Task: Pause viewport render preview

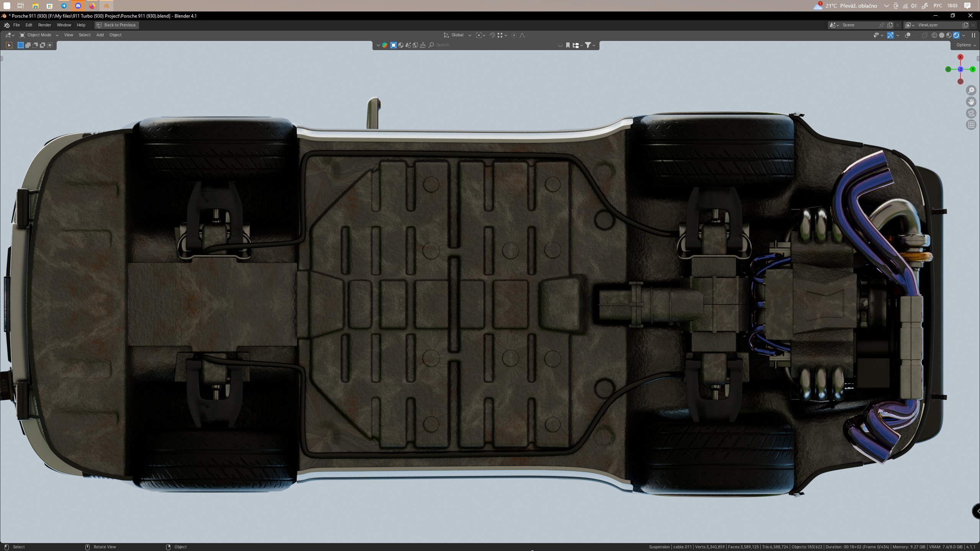Action: (x=973, y=35)
